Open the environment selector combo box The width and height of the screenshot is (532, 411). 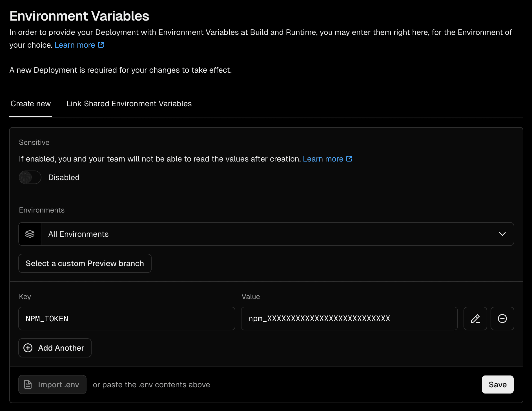click(x=271, y=234)
